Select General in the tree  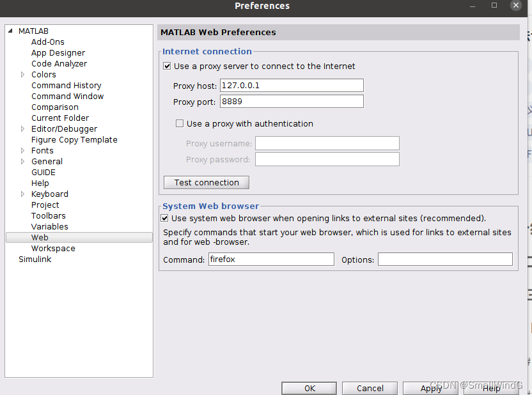pos(47,162)
